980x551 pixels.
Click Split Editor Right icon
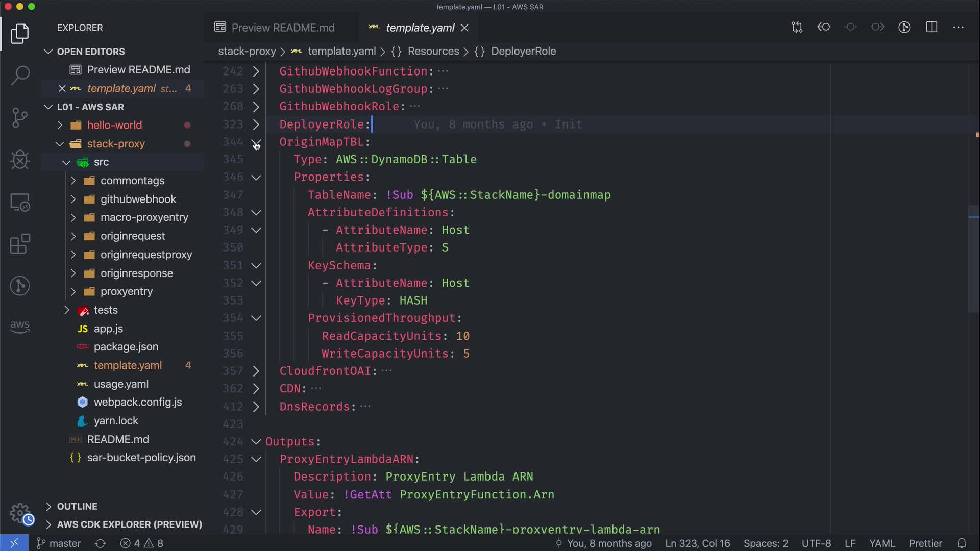(x=932, y=27)
